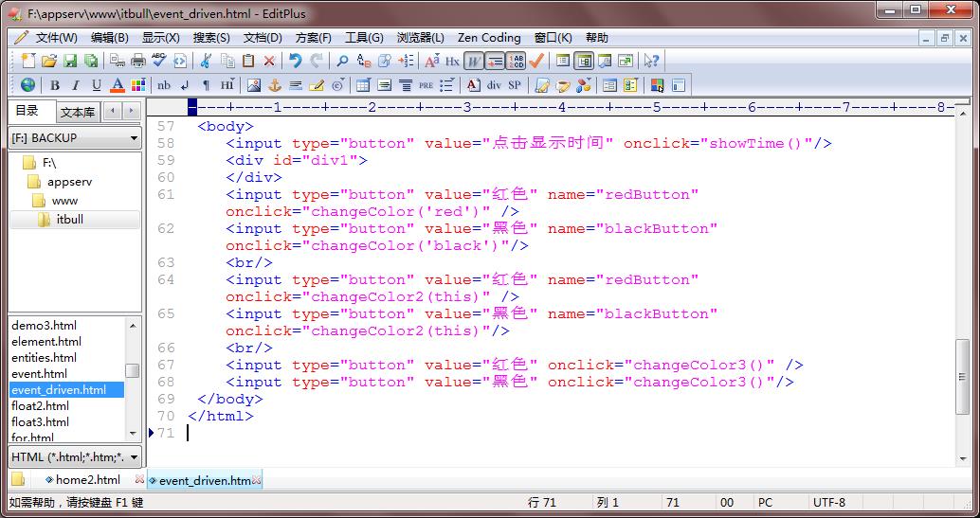This screenshot has height=518, width=980.
Task: Save the current file with the floppy icon
Action: [70, 61]
